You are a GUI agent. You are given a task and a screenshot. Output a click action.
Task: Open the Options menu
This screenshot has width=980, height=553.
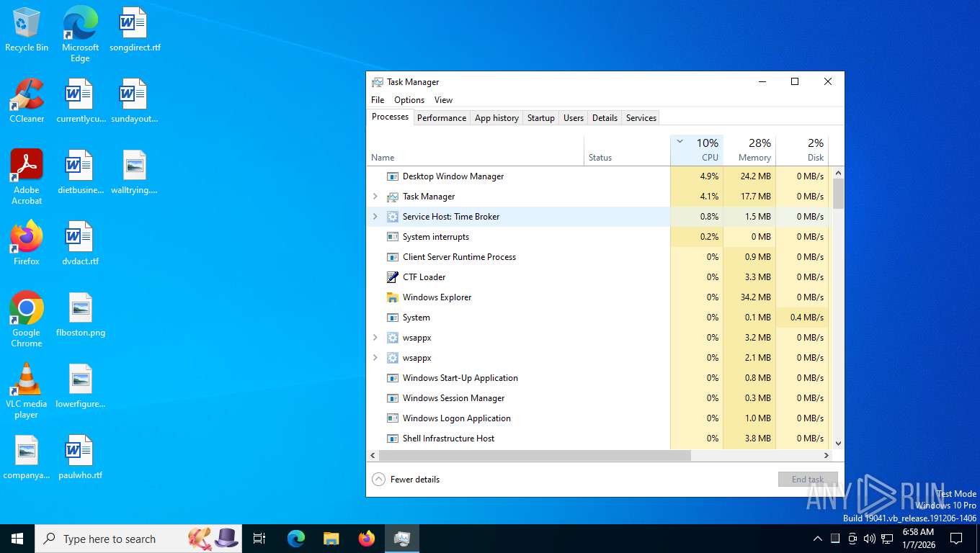point(409,100)
